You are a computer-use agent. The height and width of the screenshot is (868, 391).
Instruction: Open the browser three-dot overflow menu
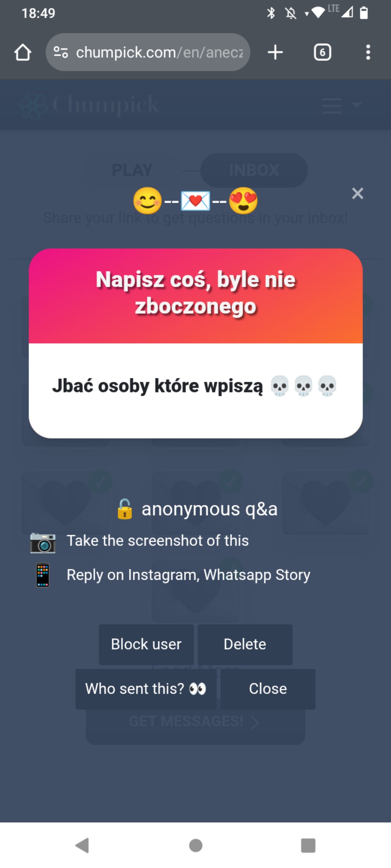(x=368, y=52)
